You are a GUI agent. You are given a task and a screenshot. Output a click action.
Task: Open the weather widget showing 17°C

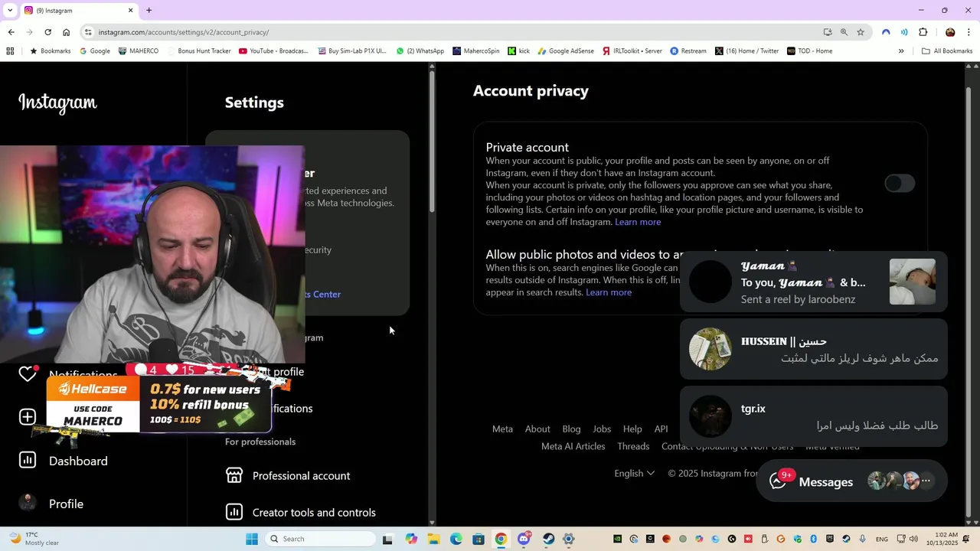tap(34, 539)
